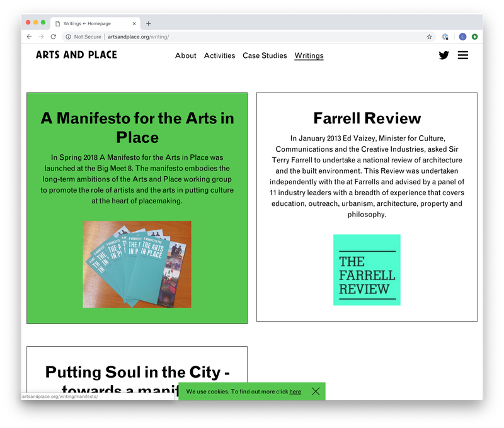Click the yellow minimize window button

35,22
